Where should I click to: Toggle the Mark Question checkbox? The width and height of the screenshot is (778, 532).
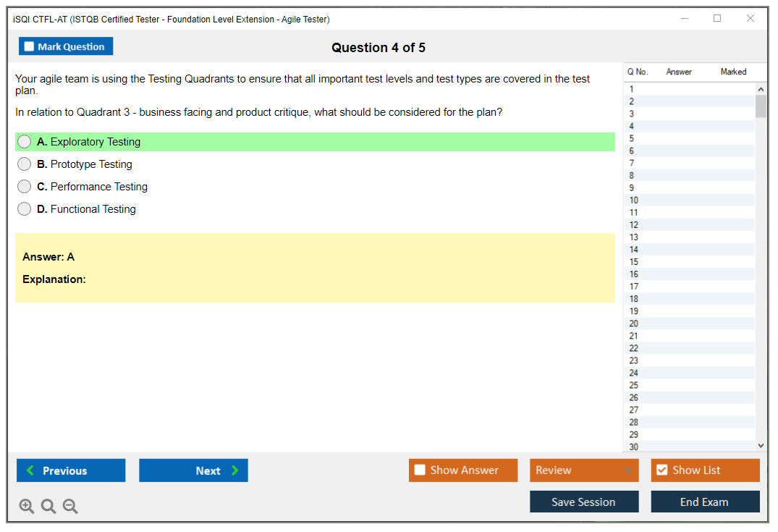[x=30, y=47]
